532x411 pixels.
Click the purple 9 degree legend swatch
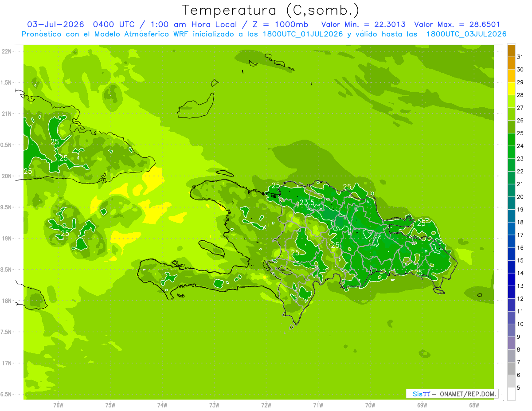point(511,331)
